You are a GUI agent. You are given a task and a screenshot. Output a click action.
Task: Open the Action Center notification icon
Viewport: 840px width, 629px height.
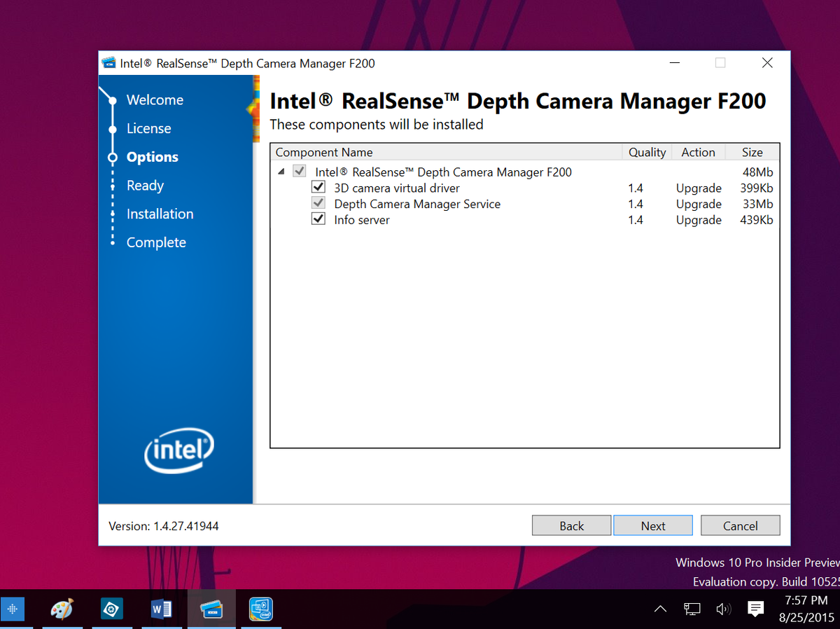(755, 609)
